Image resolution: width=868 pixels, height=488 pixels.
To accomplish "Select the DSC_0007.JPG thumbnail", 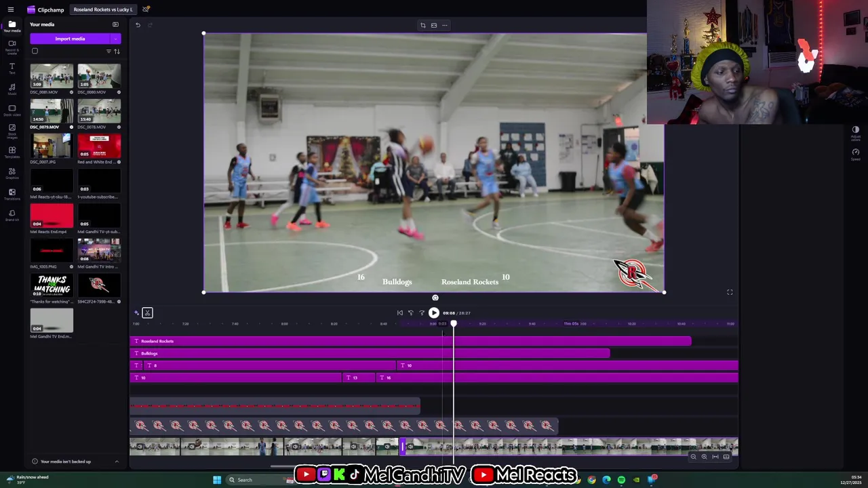I will tap(52, 146).
